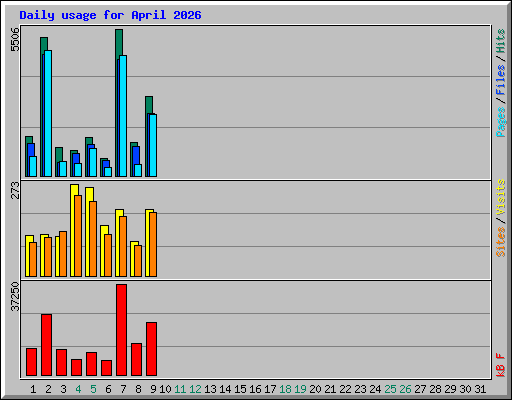Click the red KB bar for day 8
This screenshot has width=512, height=400.
pyautogui.click(x=136, y=360)
